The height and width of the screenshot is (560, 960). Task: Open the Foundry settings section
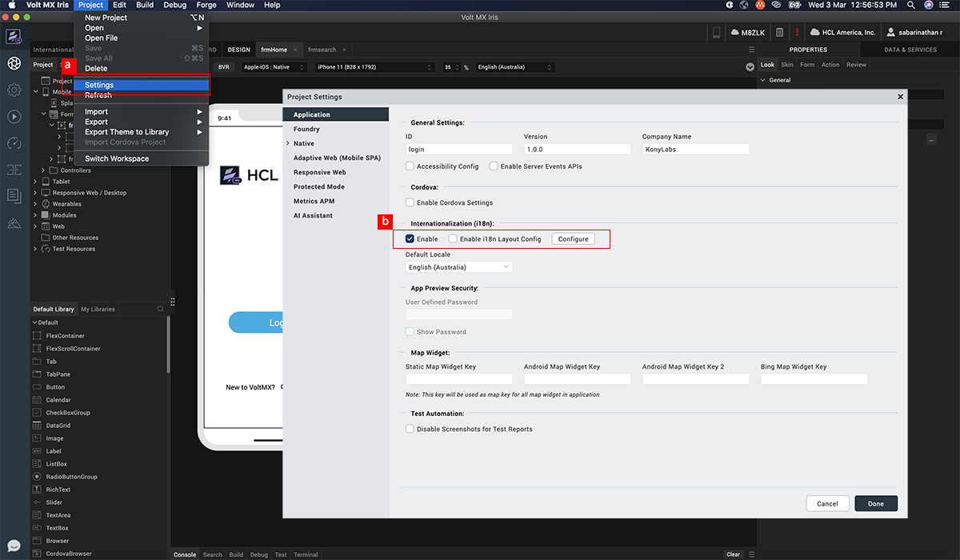click(306, 129)
